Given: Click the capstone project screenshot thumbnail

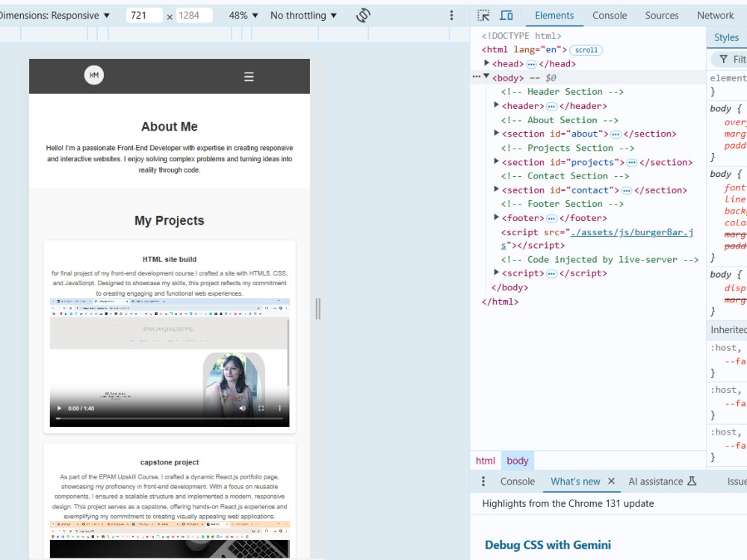Looking at the screenshot, I should (170, 541).
